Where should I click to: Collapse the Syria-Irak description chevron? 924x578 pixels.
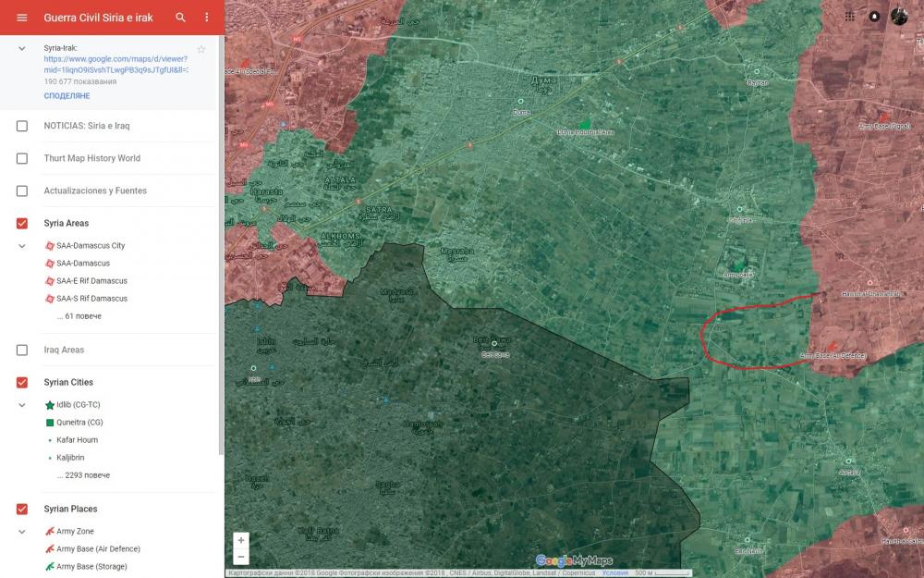tap(22, 48)
